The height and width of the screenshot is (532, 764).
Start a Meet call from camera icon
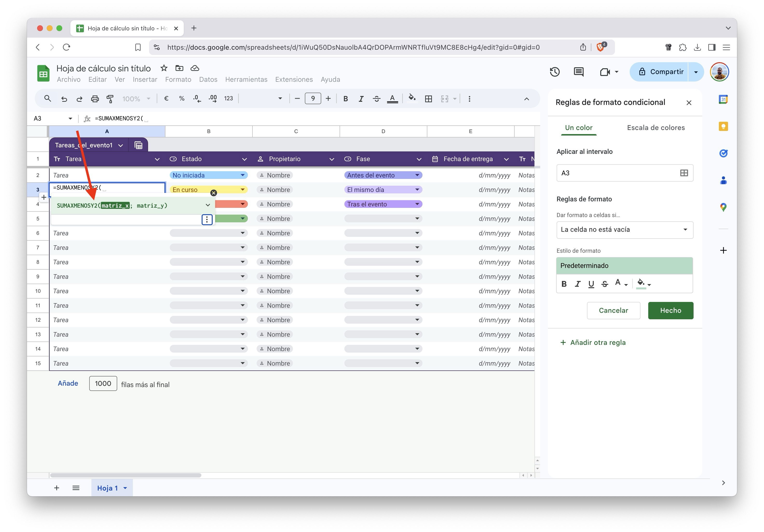[x=605, y=72]
